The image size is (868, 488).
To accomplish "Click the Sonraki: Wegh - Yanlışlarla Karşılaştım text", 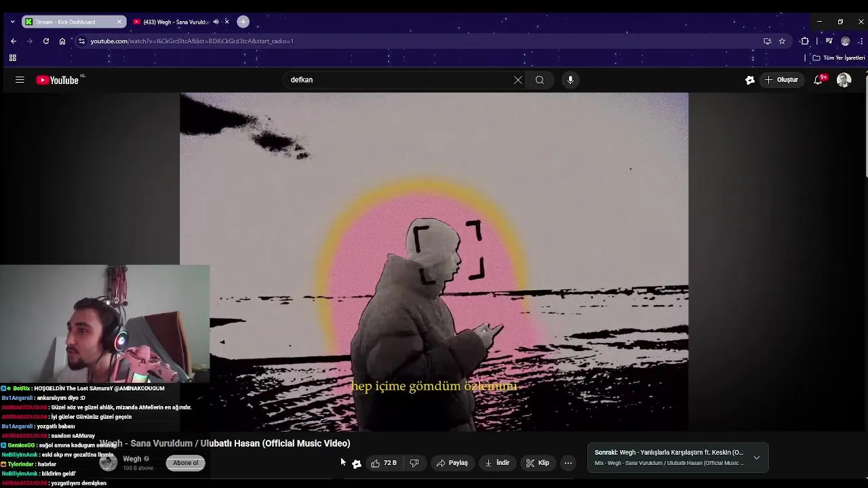I will tap(669, 453).
